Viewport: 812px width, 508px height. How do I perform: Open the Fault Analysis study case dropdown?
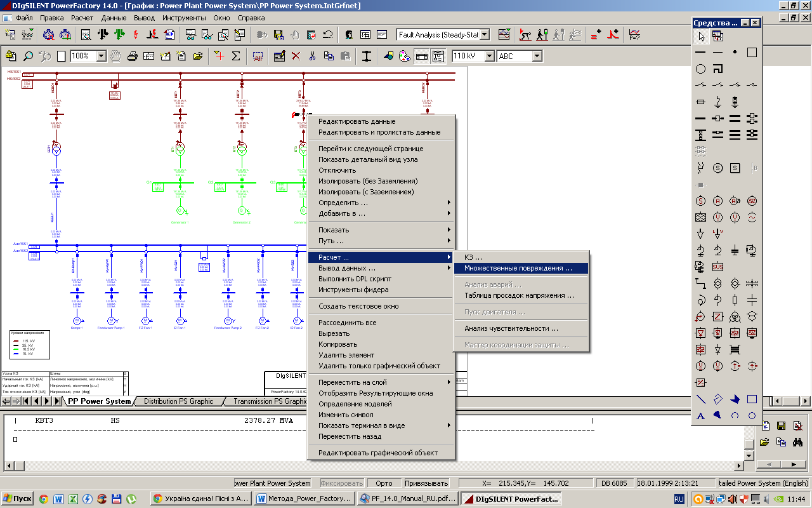coord(485,34)
